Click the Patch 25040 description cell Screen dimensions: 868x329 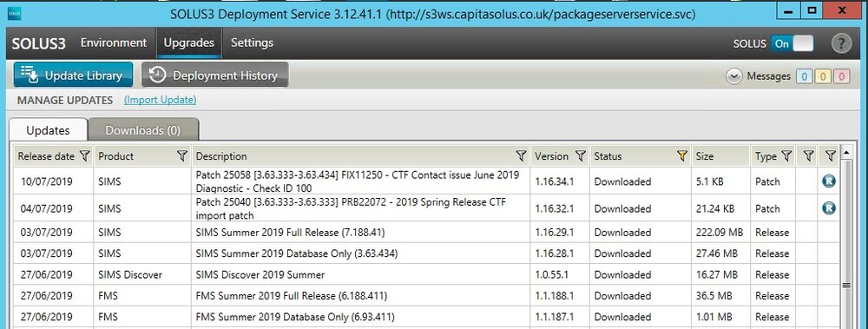361,208
